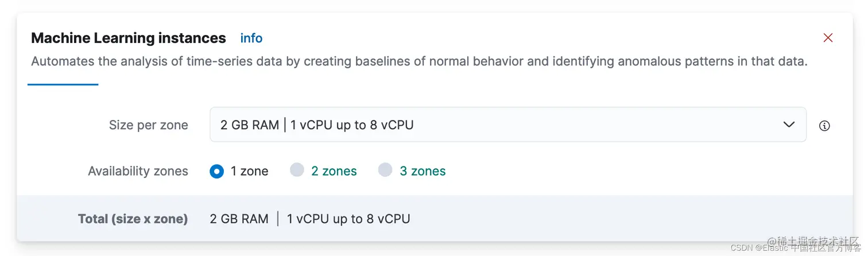Click the Total (size x zone) label

pyautogui.click(x=133, y=219)
